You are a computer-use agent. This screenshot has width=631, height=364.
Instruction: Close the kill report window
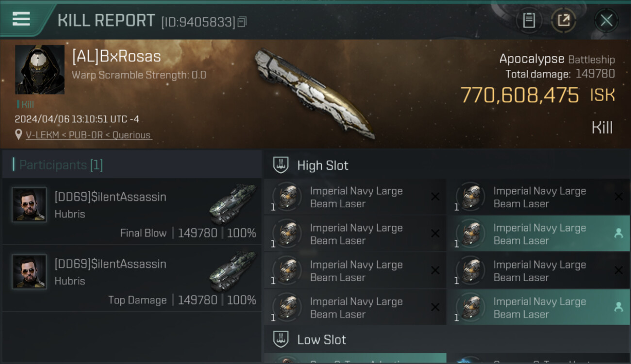click(x=606, y=20)
